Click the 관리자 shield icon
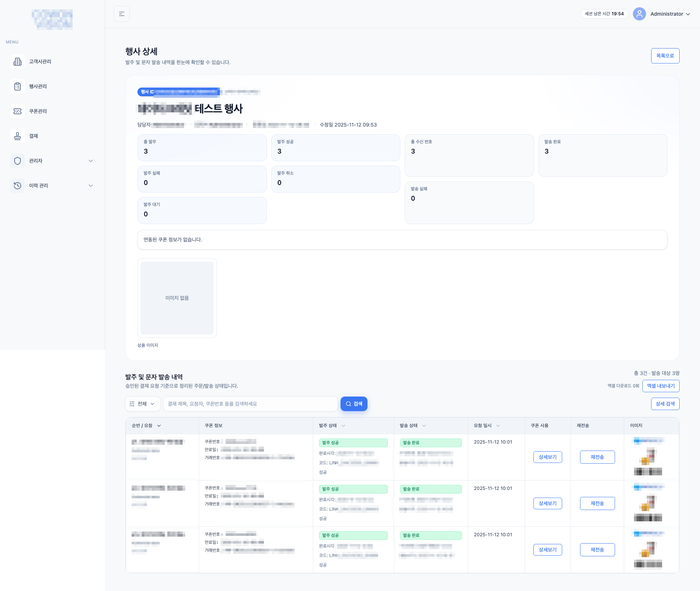 pyautogui.click(x=17, y=161)
